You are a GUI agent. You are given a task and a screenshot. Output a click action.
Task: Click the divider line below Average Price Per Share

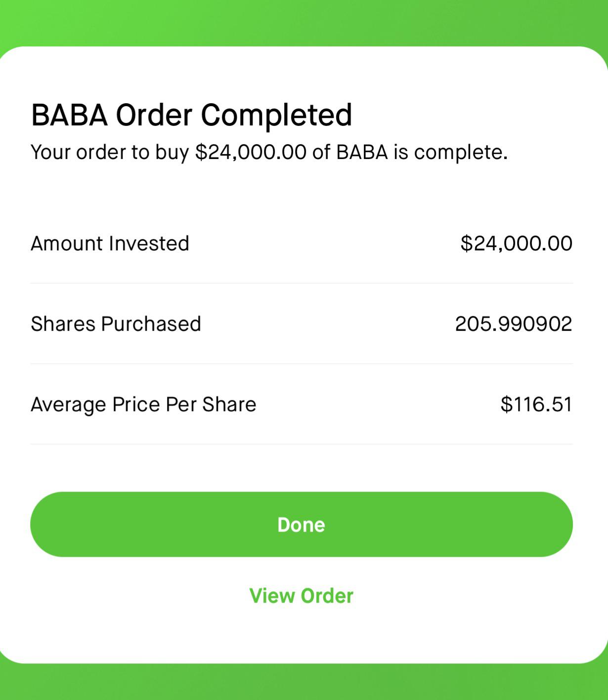(301, 444)
